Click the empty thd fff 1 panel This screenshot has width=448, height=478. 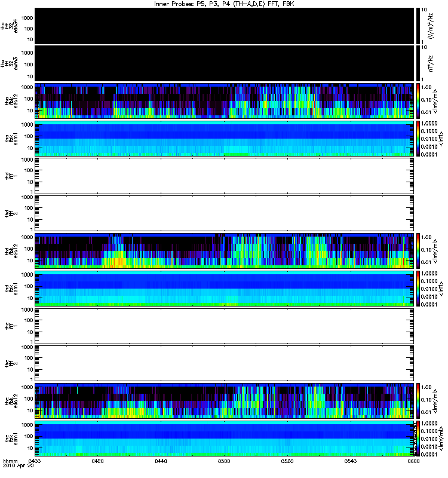click(x=224, y=176)
